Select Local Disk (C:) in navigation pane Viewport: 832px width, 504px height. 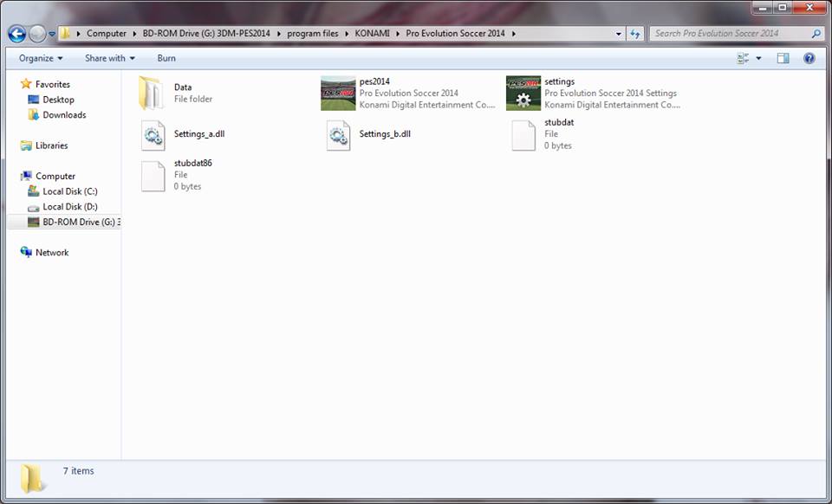click(70, 192)
